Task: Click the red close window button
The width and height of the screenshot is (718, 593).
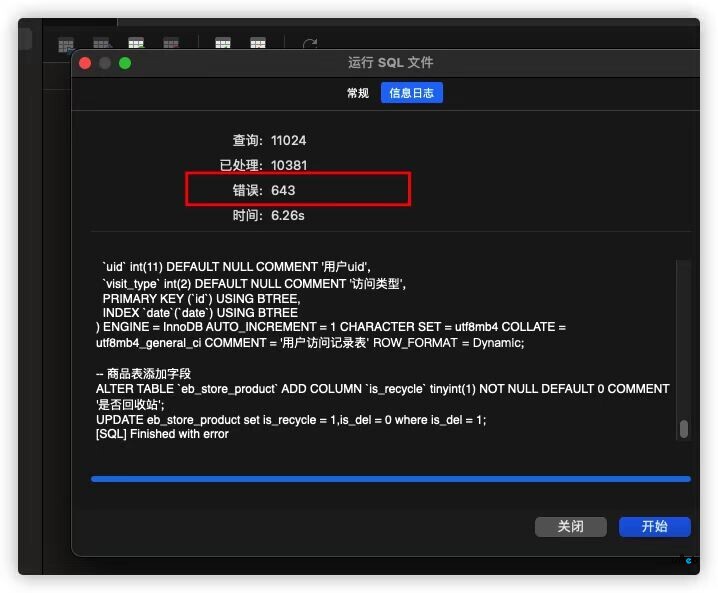Action: [x=85, y=63]
